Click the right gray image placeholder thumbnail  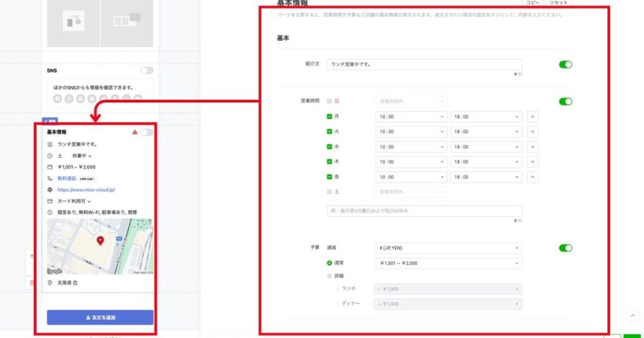[127, 23]
